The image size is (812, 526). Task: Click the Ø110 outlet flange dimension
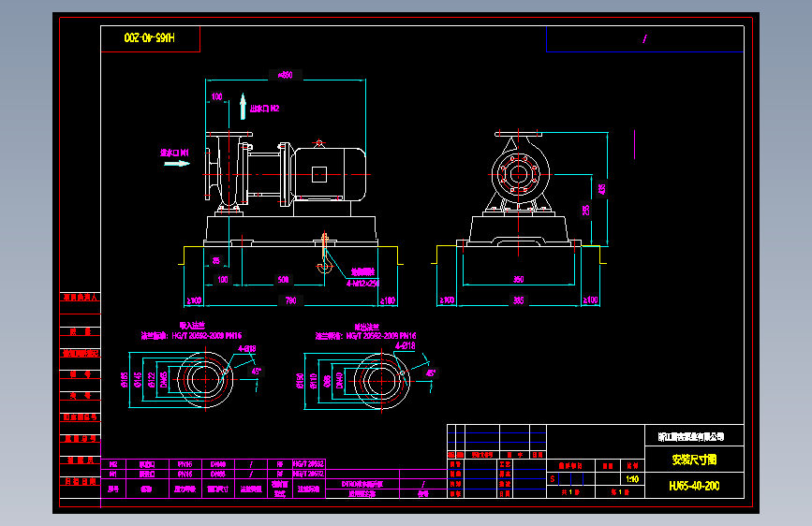point(314,381)
